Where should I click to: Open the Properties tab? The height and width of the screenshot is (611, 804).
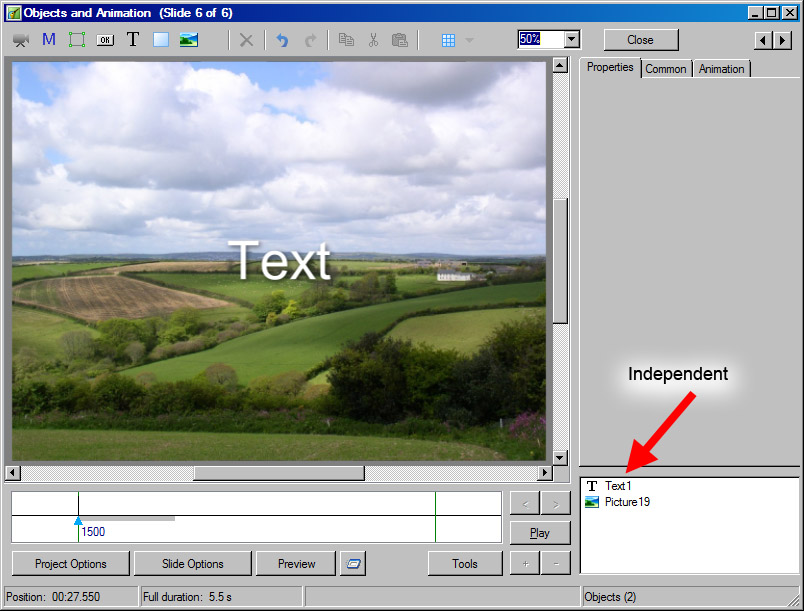point(610,67)
